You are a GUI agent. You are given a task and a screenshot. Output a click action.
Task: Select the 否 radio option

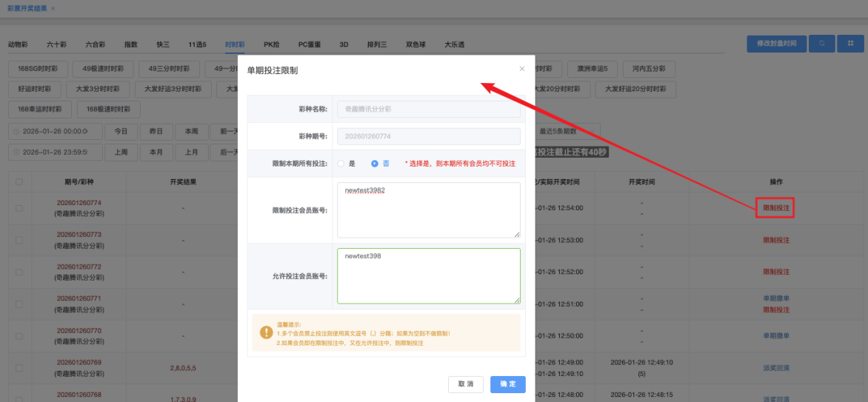[375, 164]
